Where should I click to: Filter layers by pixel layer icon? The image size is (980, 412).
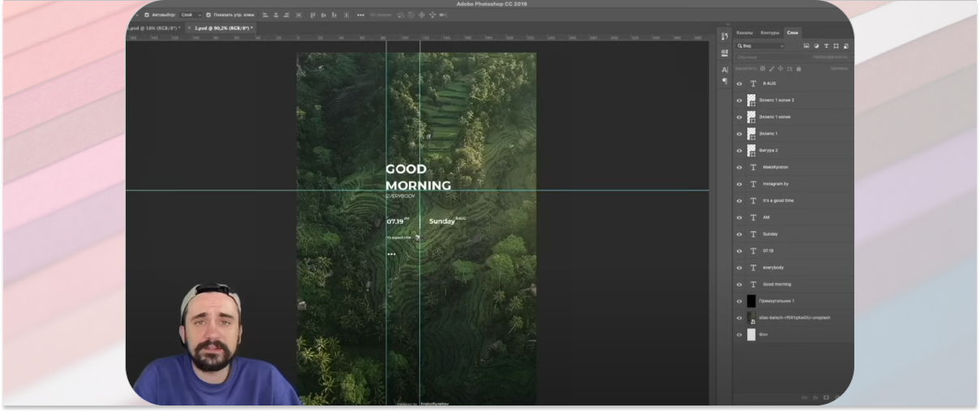pos(806,45)
